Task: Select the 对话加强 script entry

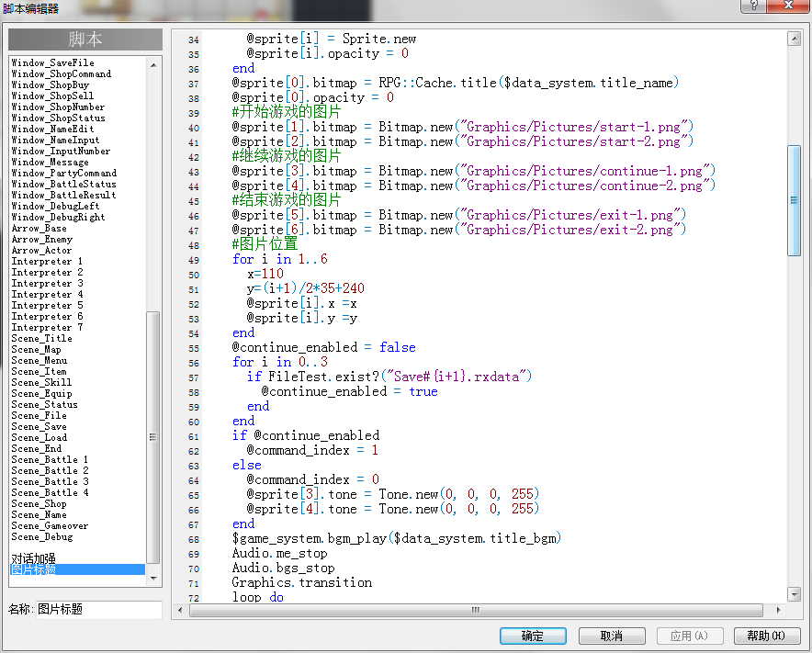Action: pyautogui.click(x=34, y=558)
